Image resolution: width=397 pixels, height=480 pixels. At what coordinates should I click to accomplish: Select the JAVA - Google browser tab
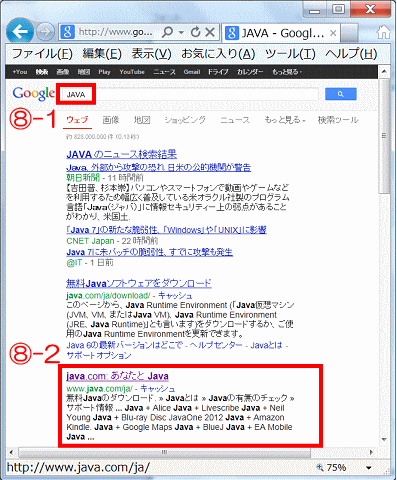(x=281, y=33)
